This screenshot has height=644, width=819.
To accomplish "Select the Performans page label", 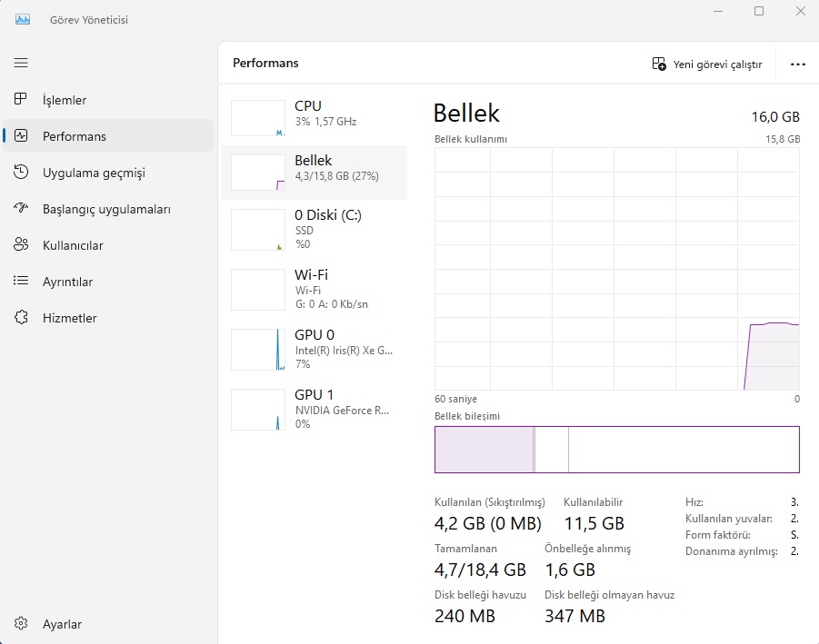I will (x=75, y=136).
